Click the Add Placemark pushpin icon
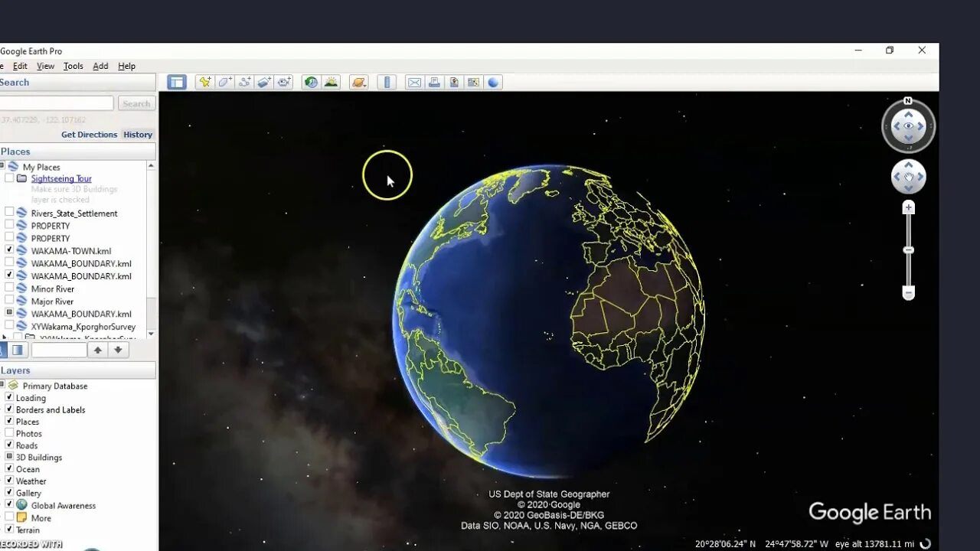Viewport: 980px width, 551px height. [x=204, y=83]
